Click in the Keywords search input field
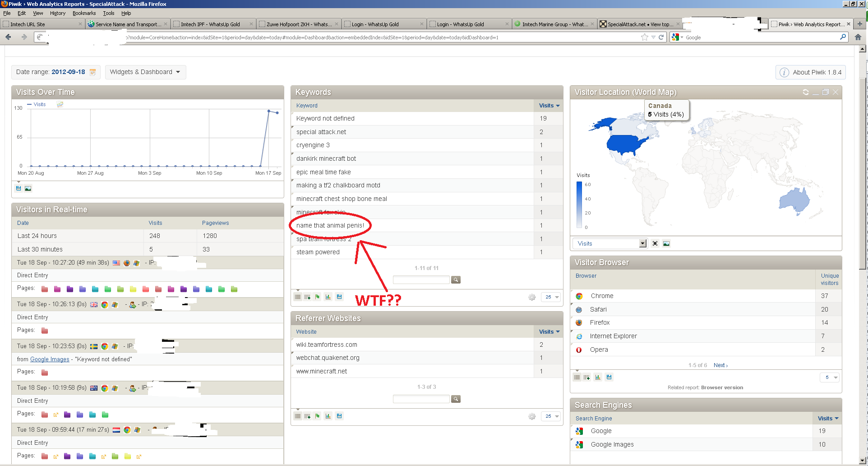The image size is (868, 466). (x=421, y=280)
